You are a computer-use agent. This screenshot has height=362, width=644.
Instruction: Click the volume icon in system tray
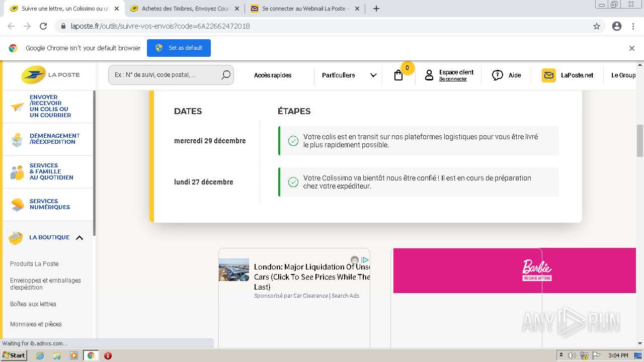(x=572, y=355)
